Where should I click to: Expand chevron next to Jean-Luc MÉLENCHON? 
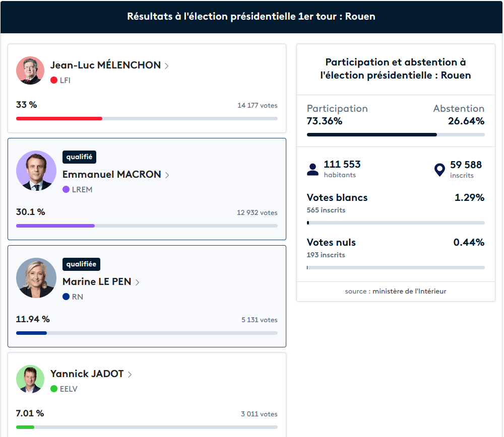pyautogui.click(x=166, y=65)
